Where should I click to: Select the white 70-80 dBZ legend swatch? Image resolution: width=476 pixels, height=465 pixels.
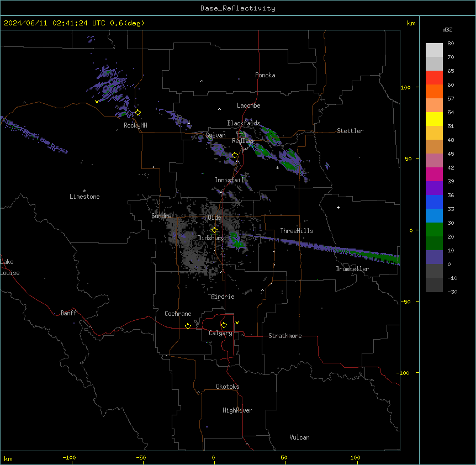click(x=434, y=50)
